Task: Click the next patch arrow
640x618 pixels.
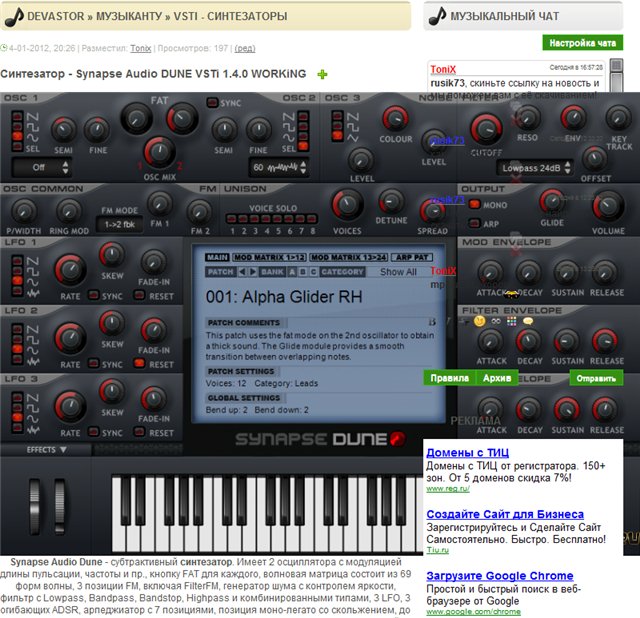Action: 254,272
